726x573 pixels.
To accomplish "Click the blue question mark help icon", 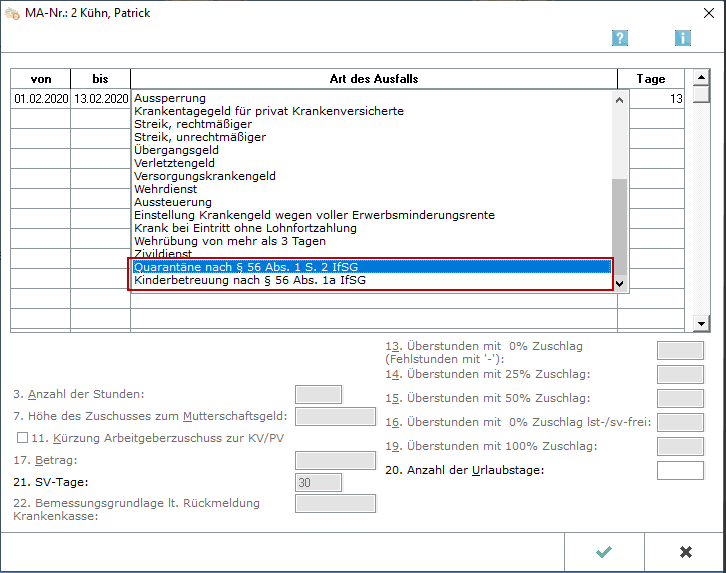I will coord(620,38).
